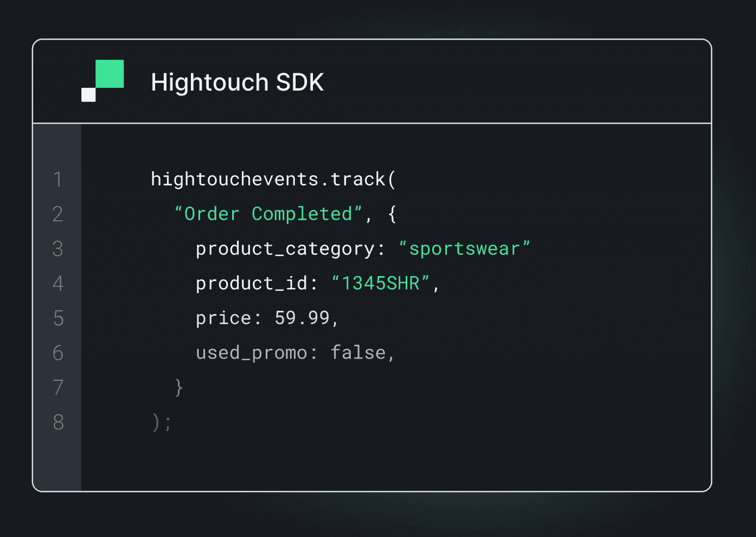Image resolution: width=756 pixels, height=537 pixels.
Task: Click line number 1 in the gutter
Action: point(58,179)
